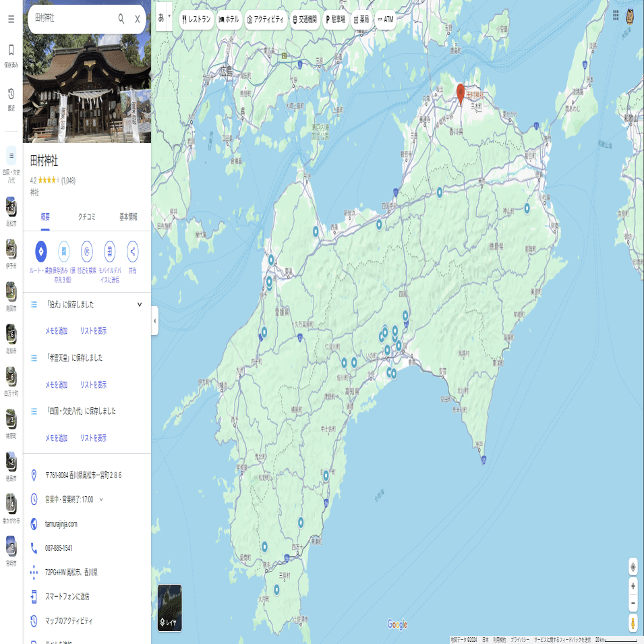Viewport: 644px width, 644px height.
Task: Click the 付近を検索 nearby icon
Action: (87, 252)
